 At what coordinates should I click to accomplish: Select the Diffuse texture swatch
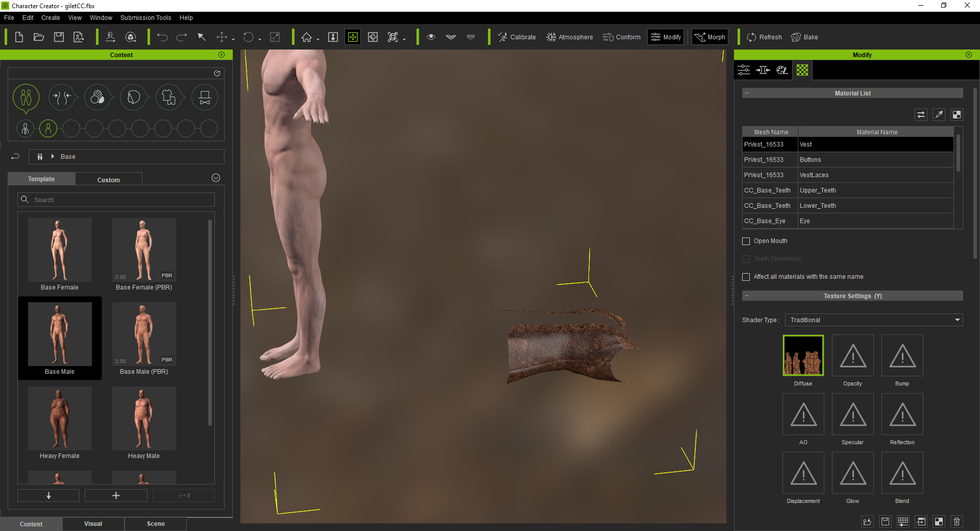803,355
